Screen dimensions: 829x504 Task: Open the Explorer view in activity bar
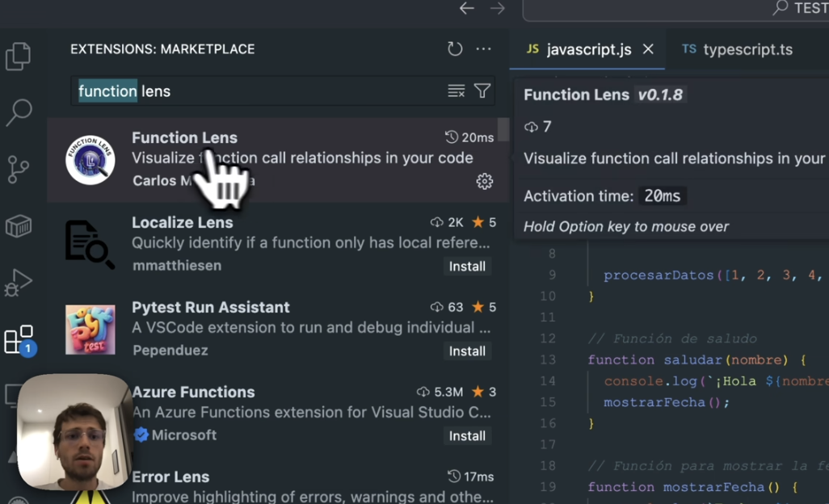19,56
